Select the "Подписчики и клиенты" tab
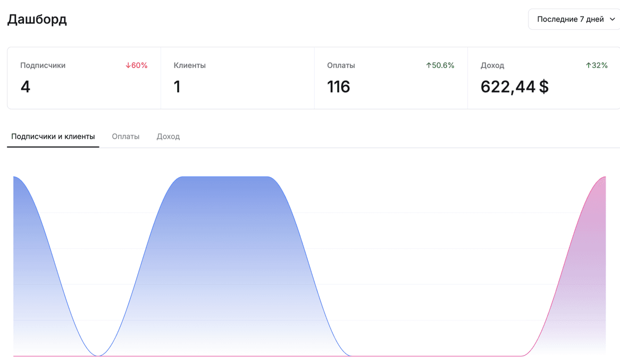Screen dimensions: 620x364 (53, 137)
